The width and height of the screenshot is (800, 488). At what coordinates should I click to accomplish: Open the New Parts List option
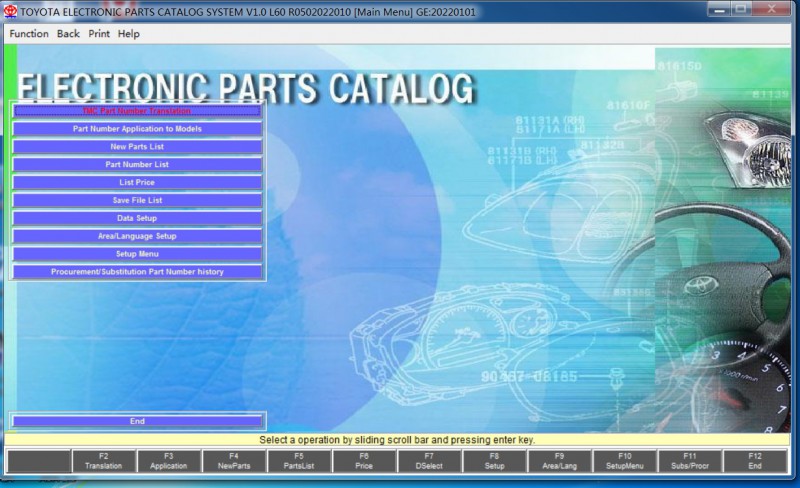click(137, 147)
